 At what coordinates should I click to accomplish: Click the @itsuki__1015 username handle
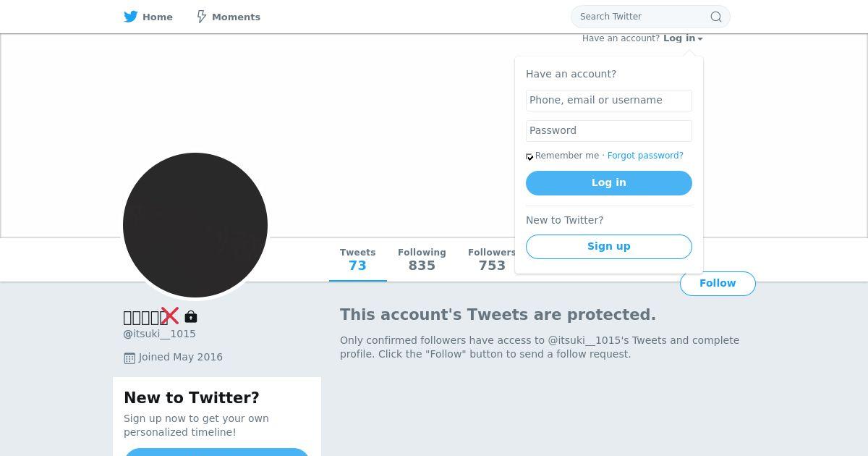pos(160,334)
